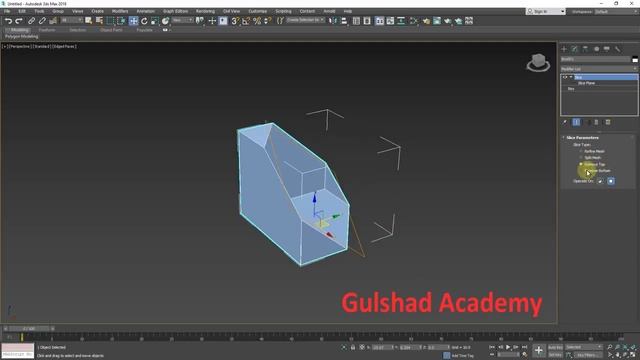Undo the last action
Viewport: 640px width, 360px height.
[x=8, y=21]
